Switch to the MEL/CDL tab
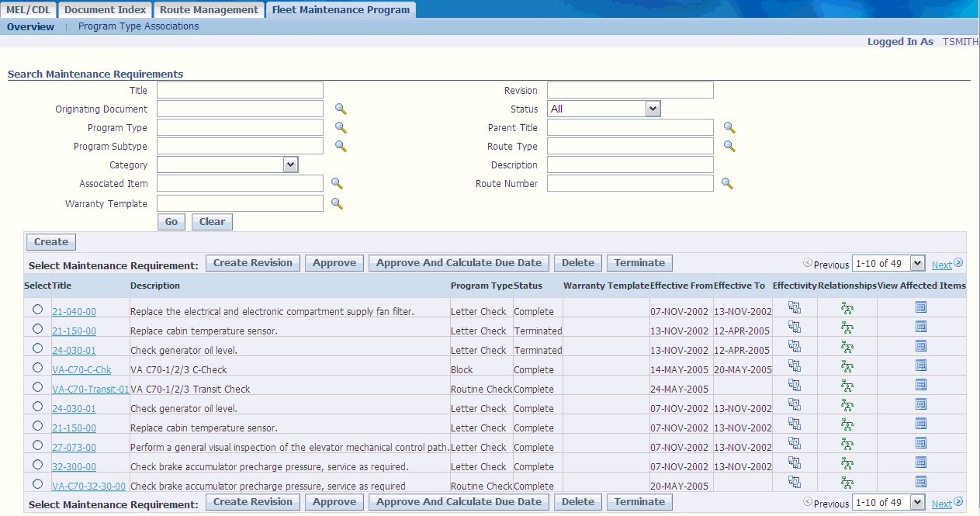The height and width of the screenshot is (516, 980). tap(28, 9)
